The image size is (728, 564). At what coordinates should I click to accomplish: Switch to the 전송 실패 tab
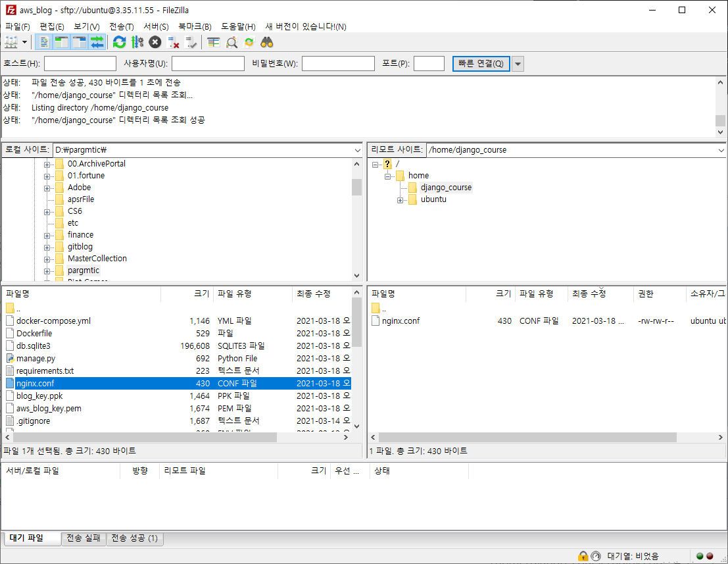pos(84,538)
